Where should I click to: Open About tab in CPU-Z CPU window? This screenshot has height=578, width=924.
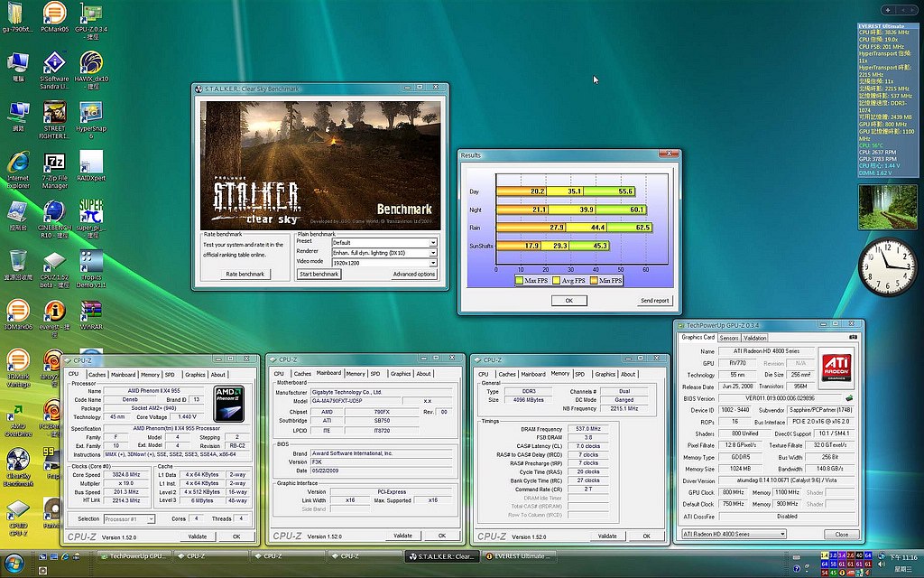(x=218, y=375)
